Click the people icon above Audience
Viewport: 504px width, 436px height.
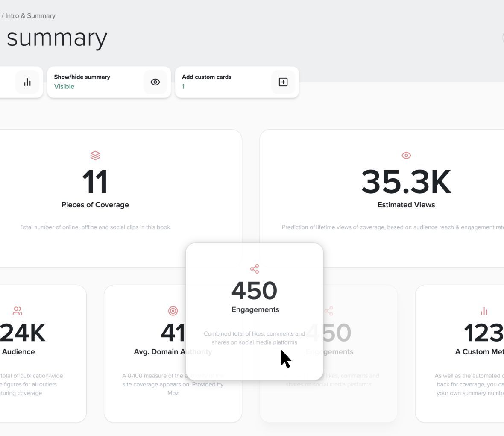[x=18, y=311]
